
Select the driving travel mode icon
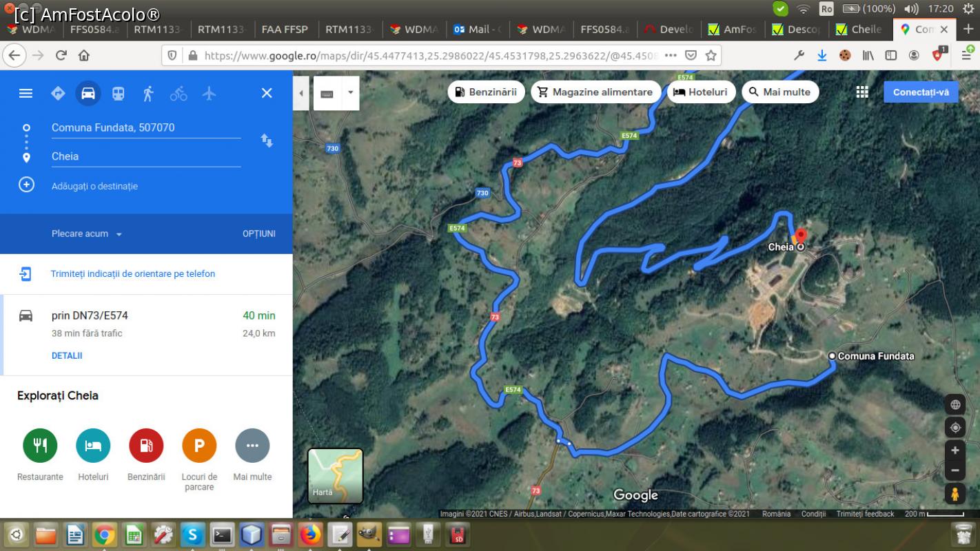click(88, 93)
